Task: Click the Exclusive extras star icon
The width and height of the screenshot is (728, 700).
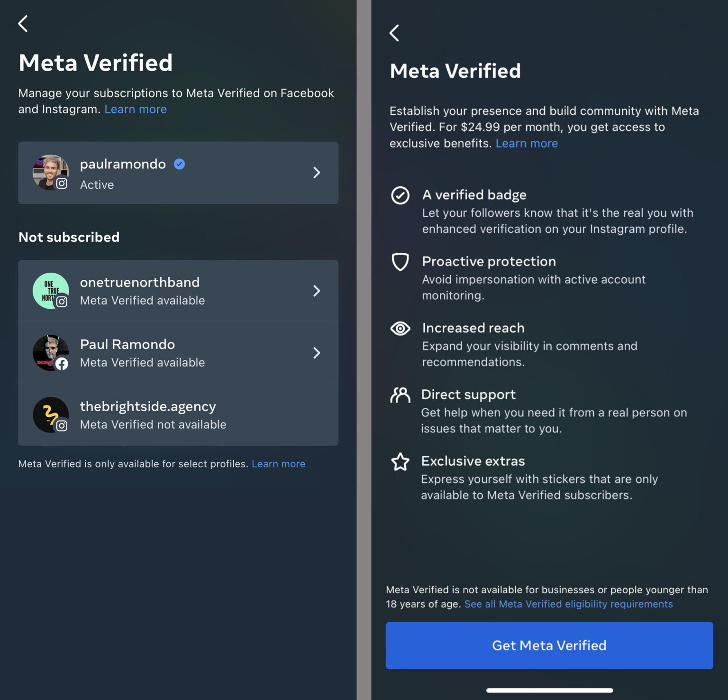Action: [400, 462]
